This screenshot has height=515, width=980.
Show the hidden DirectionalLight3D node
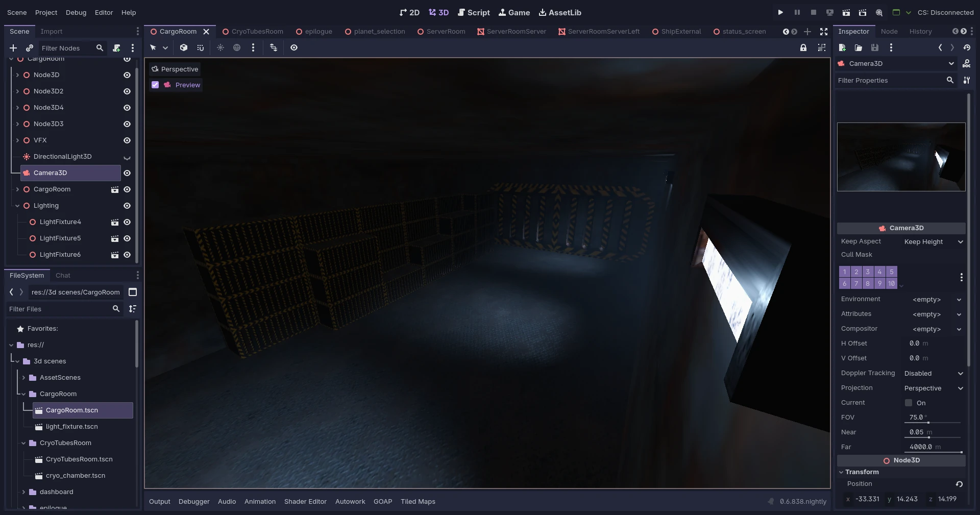pos(127,157)
